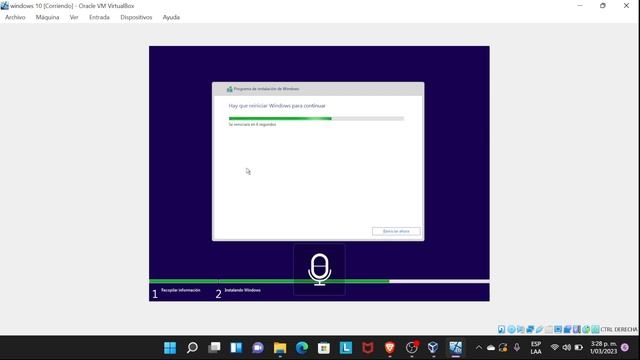The height and width of the screenshot is (360, 640).
Task: Click the virtualization features 'V' indicator
Action: click(x=576, y=329)
